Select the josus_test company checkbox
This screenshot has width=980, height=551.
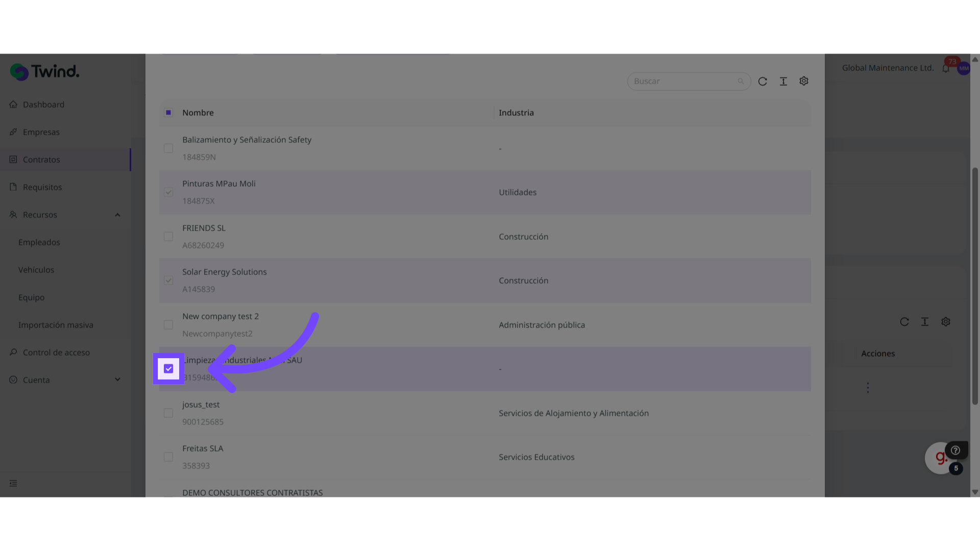coord(168,413)
